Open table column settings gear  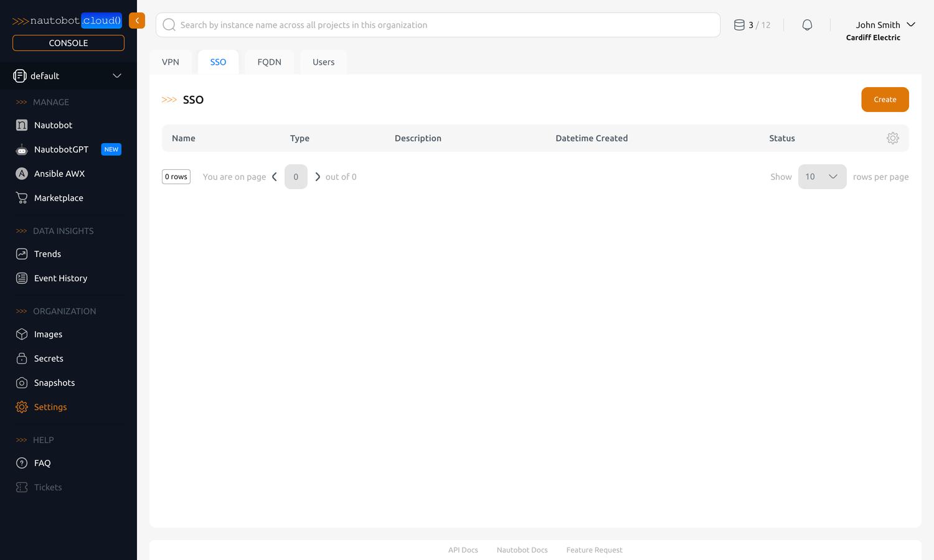tap(893, 138)
